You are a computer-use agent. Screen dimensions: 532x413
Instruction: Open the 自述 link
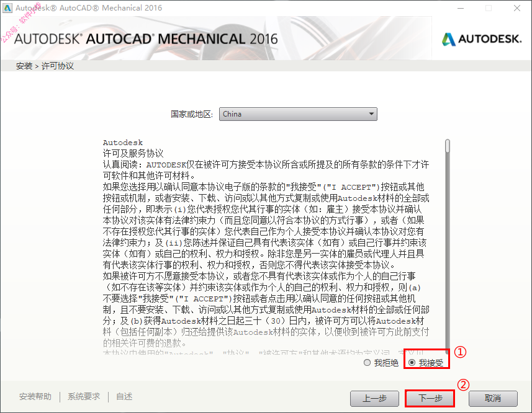pyautogui.click(x=124, y=396)
